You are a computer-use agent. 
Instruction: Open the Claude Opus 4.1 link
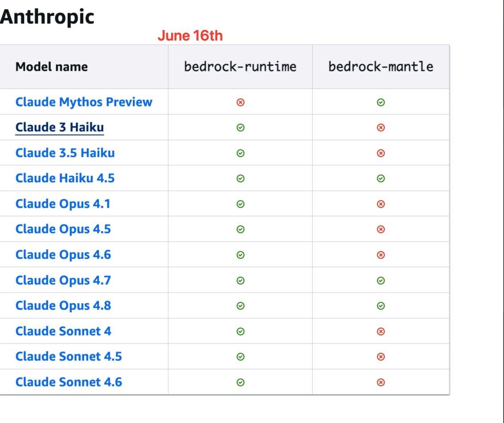pos(63,204)
